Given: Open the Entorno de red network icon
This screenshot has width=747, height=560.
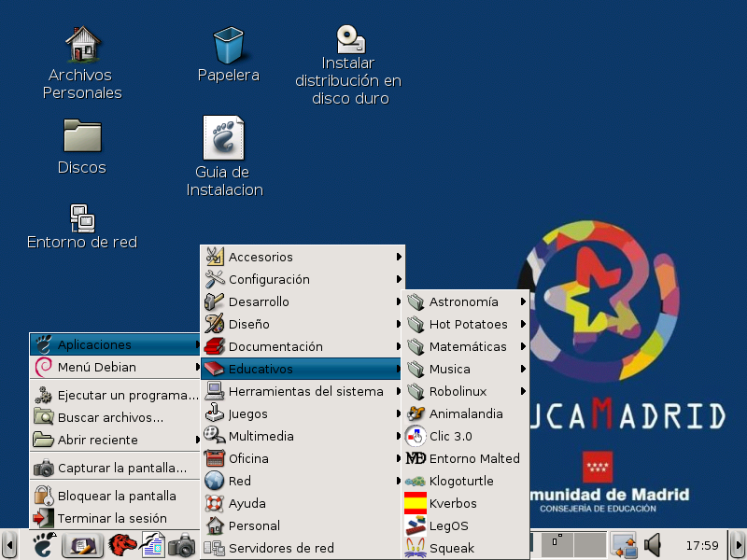Looking at the screenshot, I should click(x=82, y=218).
